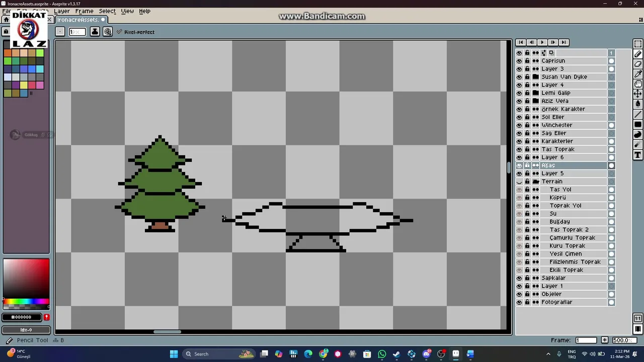644x362 pixels.
Task: Open the Select menu
Action: (107, 11)
